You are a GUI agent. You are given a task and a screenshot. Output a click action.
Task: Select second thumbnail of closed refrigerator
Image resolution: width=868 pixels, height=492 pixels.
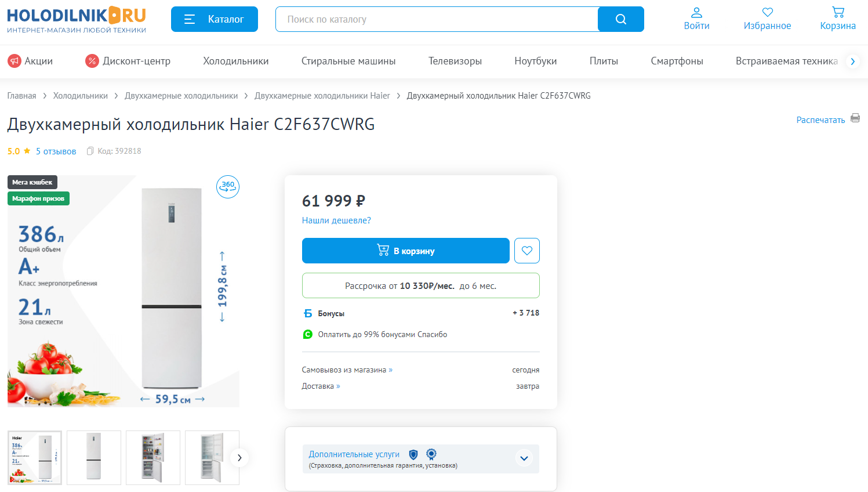pos(94,458)
